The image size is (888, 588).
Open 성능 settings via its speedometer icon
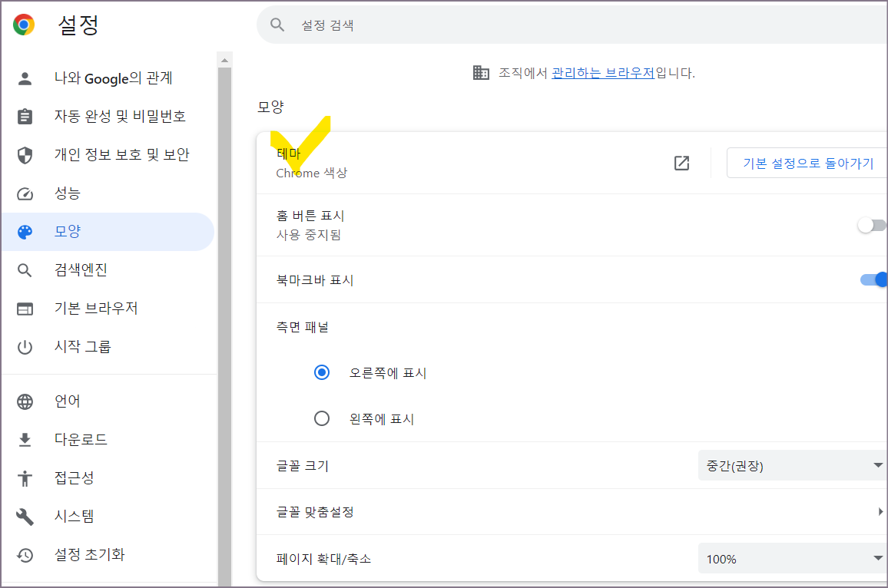[x=24, y=193]
